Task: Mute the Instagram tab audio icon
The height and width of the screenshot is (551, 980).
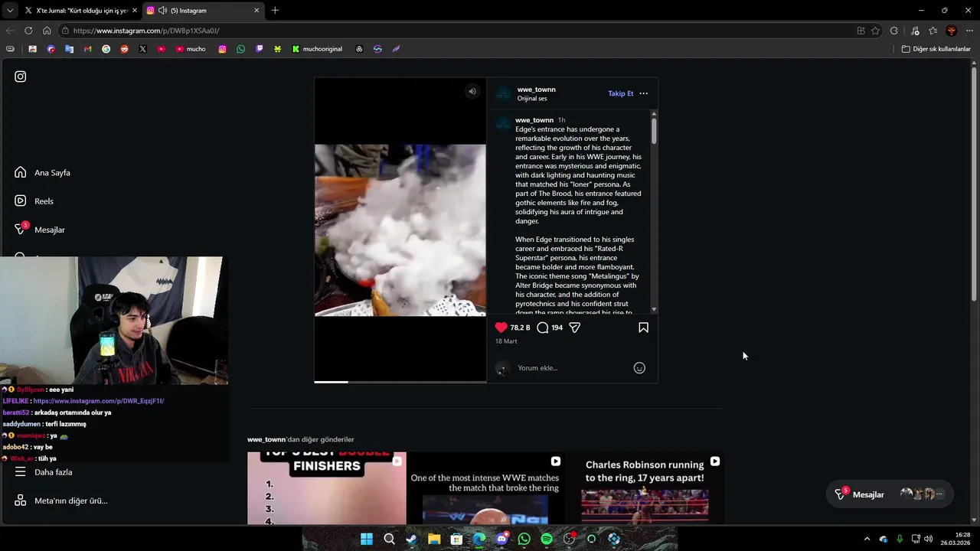Action: [162, 11]
